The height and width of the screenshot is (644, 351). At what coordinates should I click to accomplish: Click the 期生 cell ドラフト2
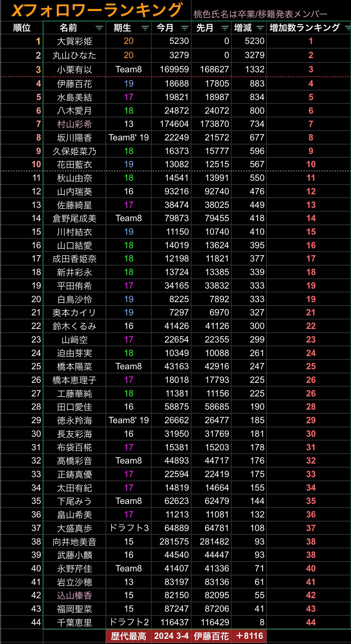click(129, 622)
